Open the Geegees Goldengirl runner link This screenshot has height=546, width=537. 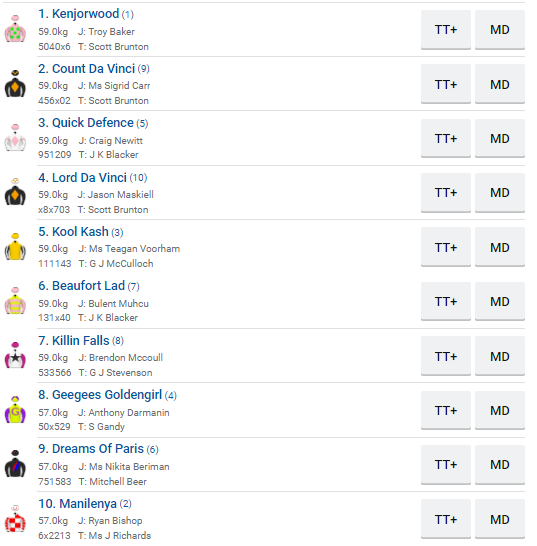point(107,395)
